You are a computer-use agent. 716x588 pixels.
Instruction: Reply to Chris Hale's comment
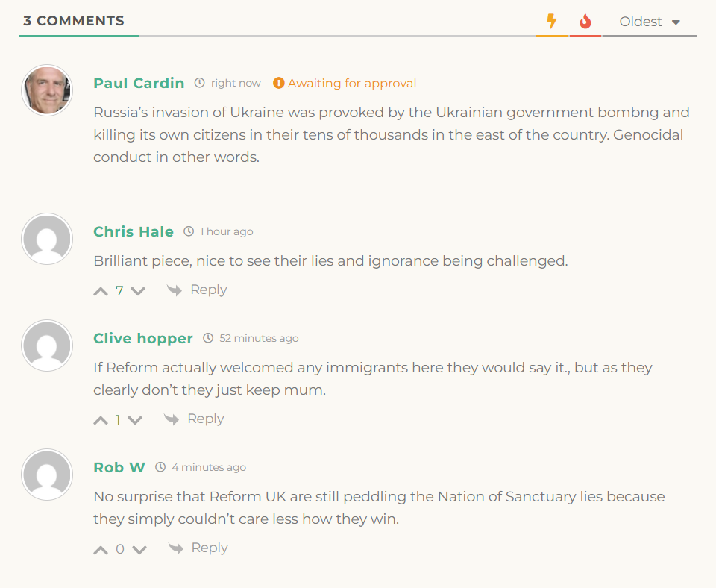point(198,290)
